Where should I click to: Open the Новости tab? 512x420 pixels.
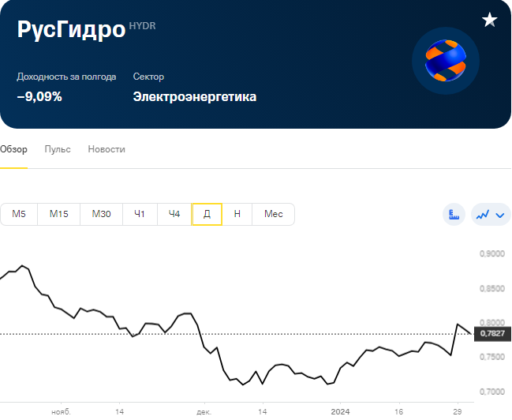pyautogui.click(x=107, y=149)
